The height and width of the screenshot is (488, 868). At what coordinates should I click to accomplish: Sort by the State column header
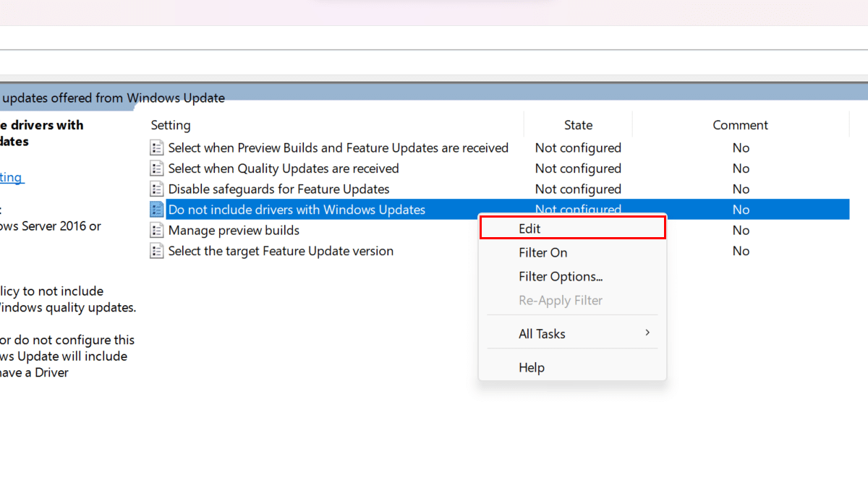point(578,125)
